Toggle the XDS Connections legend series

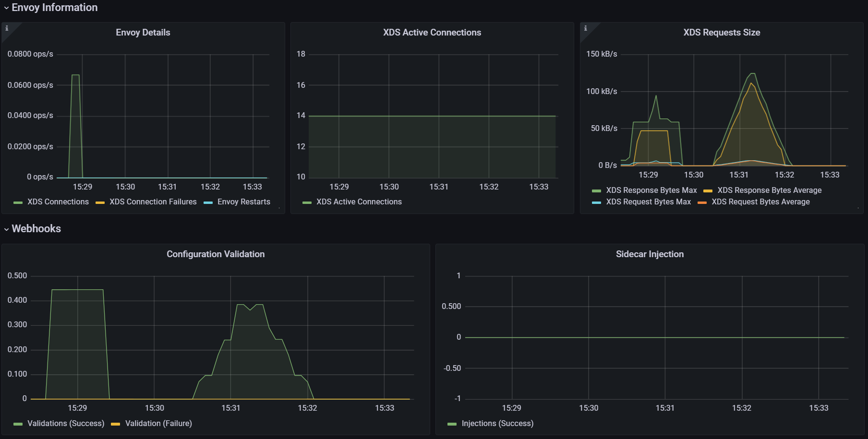(58, 202)
